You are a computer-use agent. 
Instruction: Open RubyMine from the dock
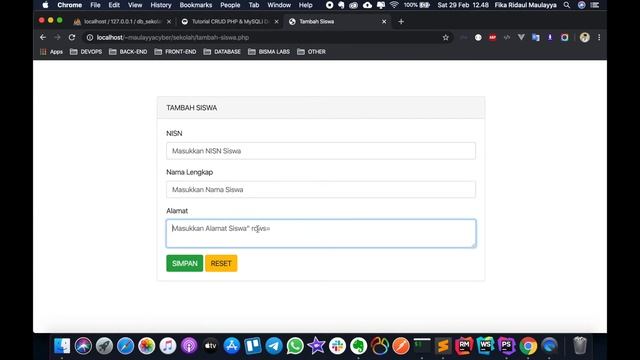pos(464,346)
